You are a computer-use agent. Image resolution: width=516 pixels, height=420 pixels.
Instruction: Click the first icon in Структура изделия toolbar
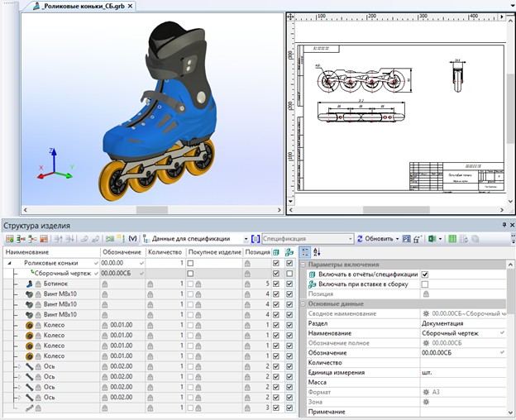pos(9,239)
